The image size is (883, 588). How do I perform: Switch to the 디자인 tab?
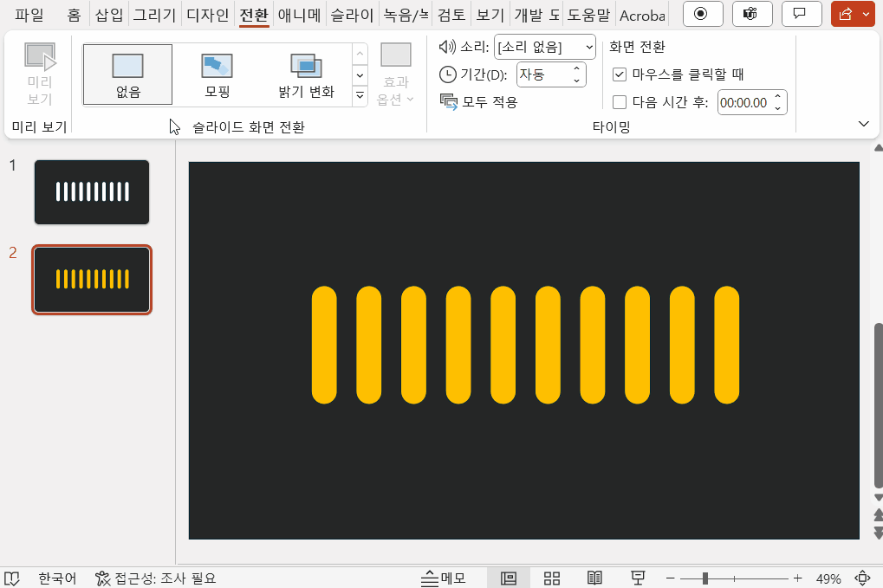tap(207, 15)
